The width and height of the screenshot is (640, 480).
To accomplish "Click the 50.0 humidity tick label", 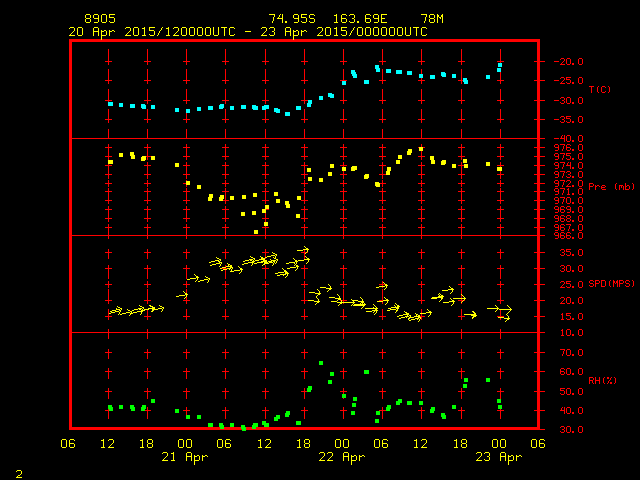I will tap(571, 391).
